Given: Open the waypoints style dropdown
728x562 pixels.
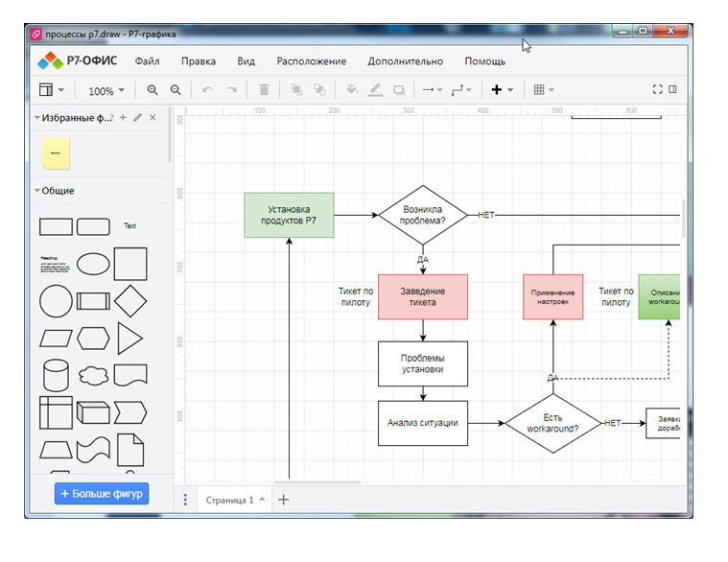Looking at the screenshot, I should (461, 90).
